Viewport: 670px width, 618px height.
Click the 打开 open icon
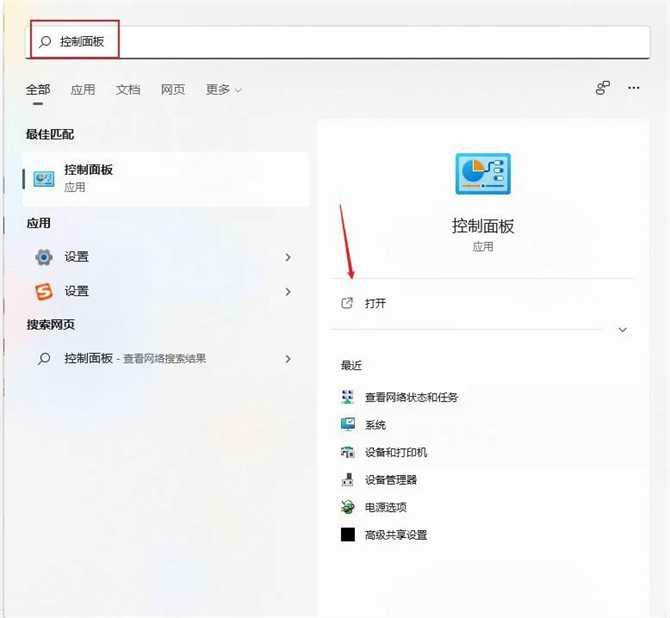(x=347, y=303)
